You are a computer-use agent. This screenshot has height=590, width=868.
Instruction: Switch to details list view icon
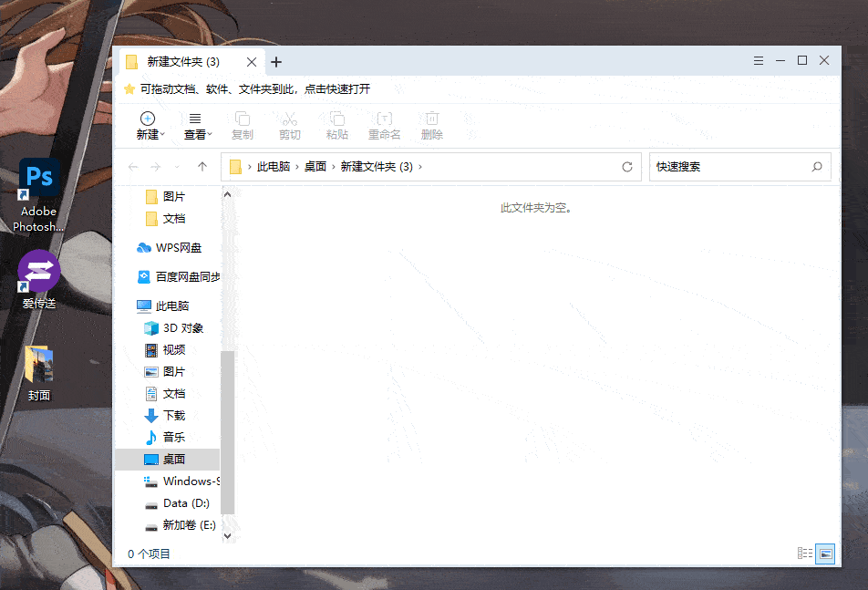tap(804, 554)
